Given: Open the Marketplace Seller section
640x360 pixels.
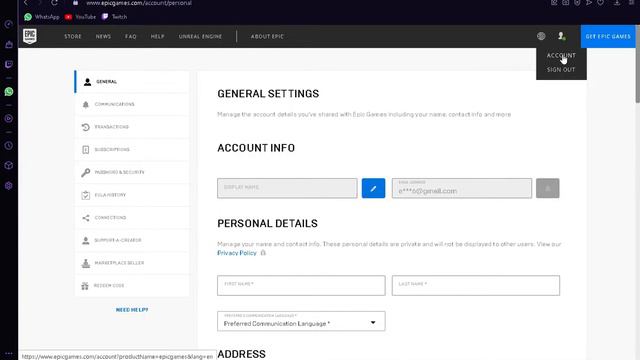Looking at the screenshot, I should pos(132,263).
